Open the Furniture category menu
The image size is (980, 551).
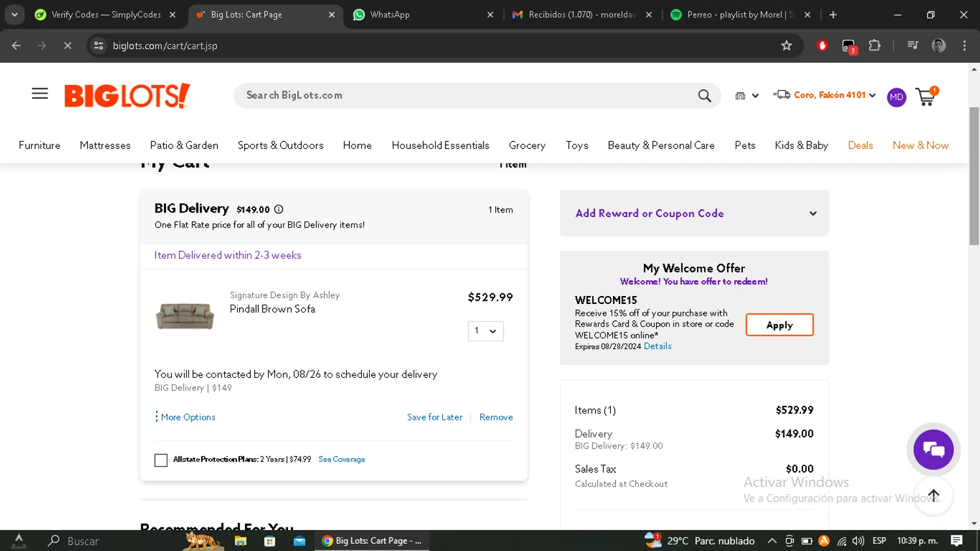[x=39, y=145]
